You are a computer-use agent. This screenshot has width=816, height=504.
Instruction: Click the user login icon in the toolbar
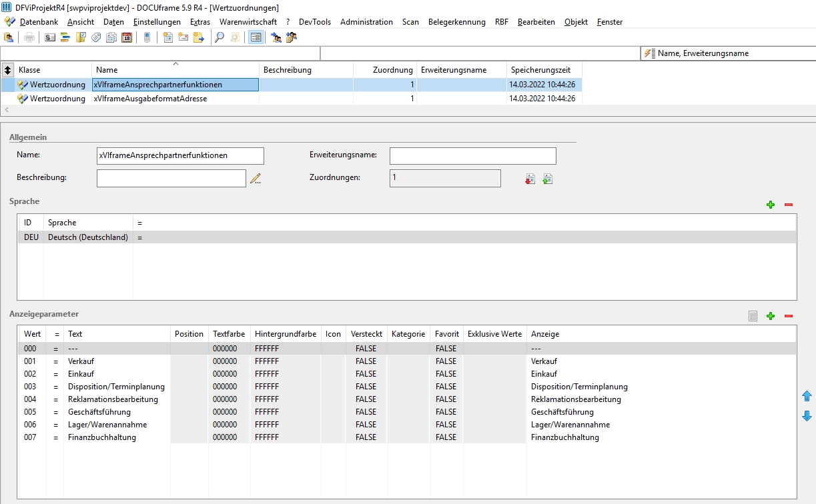click(9, 37)
